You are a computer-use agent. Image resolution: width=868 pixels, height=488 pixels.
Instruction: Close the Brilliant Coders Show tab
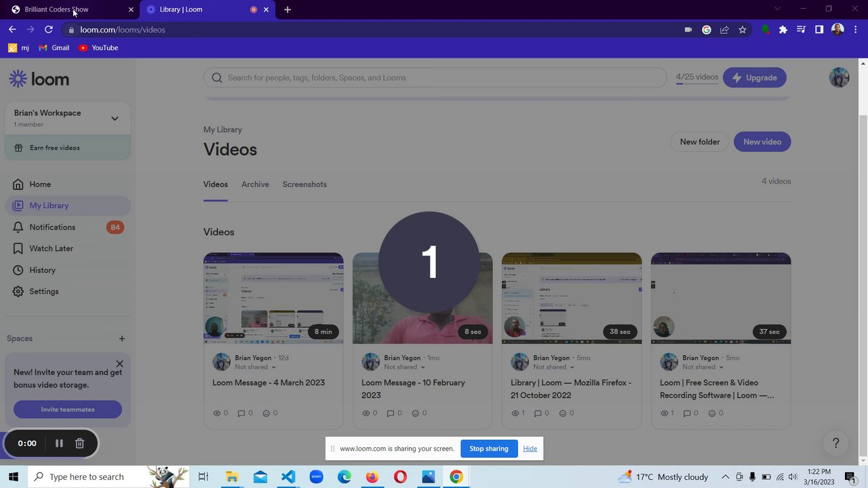point(131,9)
